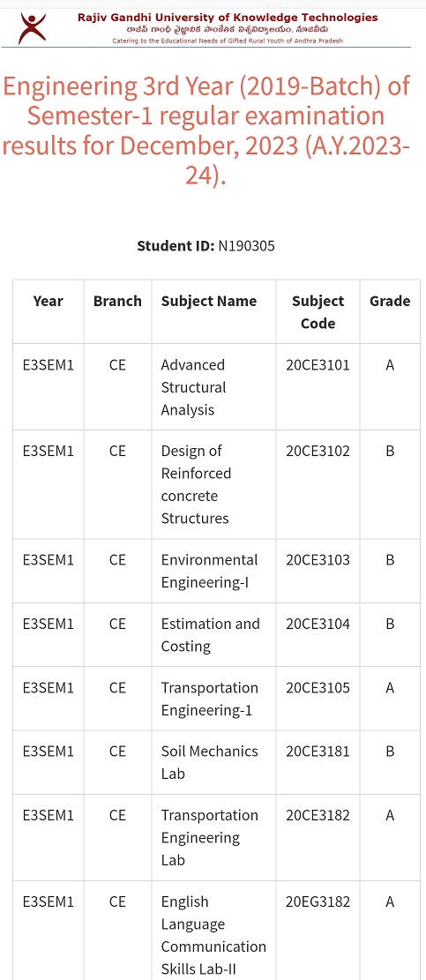The width and height of the screenshot is (426, 980).
Task: Click the Branch column header
Action: coord(117,302)
